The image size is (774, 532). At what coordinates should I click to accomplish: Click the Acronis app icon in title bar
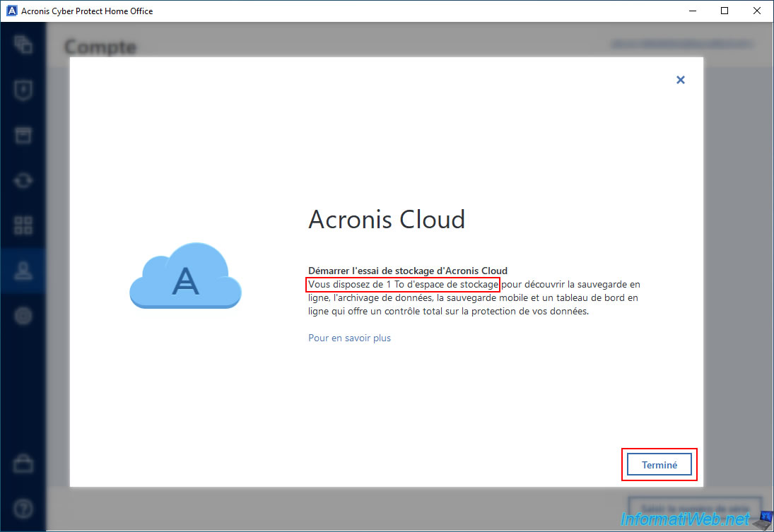(12, 11)
